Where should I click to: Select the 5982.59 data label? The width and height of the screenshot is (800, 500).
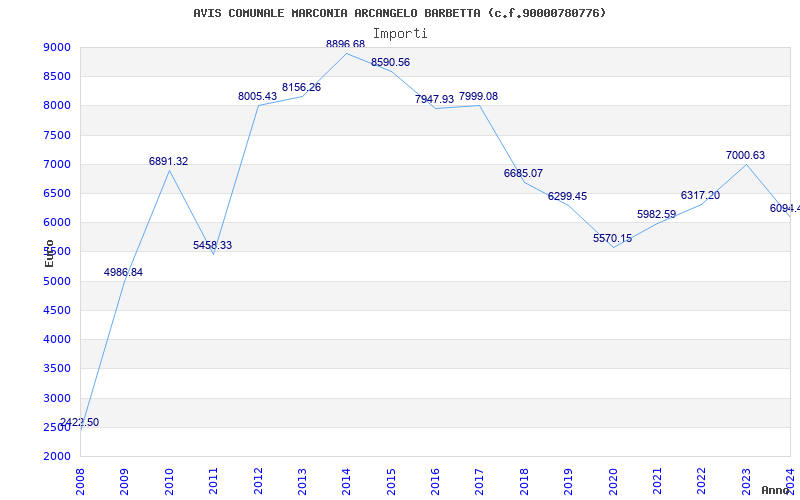[x=657, y=214]
